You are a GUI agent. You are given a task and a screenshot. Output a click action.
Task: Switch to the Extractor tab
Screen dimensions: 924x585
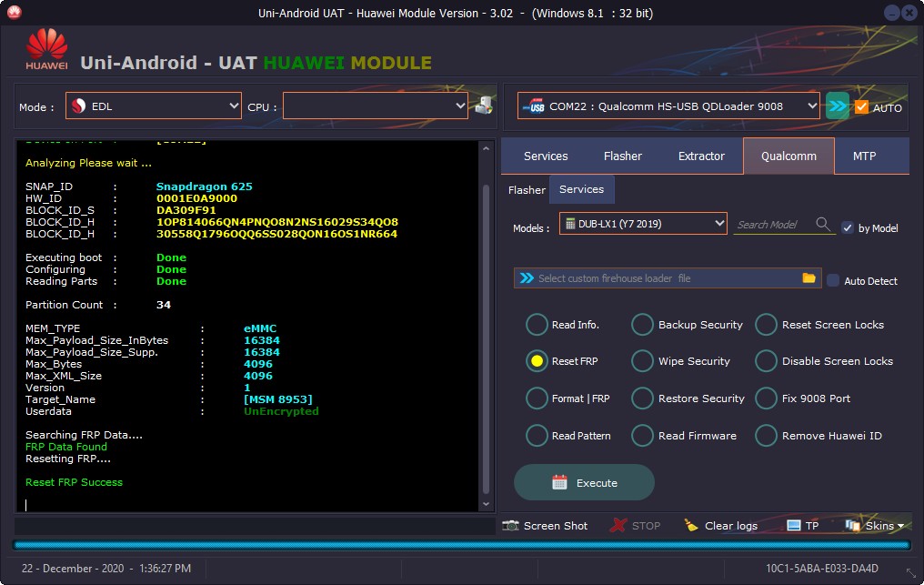click(701, 156)
